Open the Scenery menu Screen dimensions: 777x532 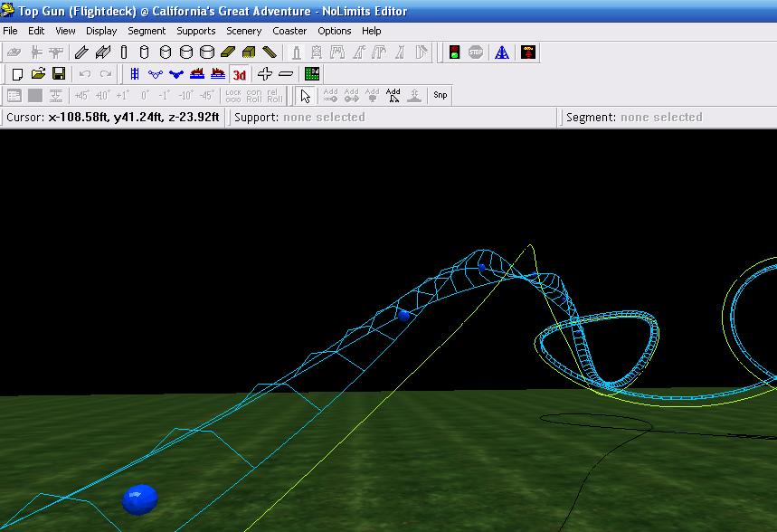(244, 31)
